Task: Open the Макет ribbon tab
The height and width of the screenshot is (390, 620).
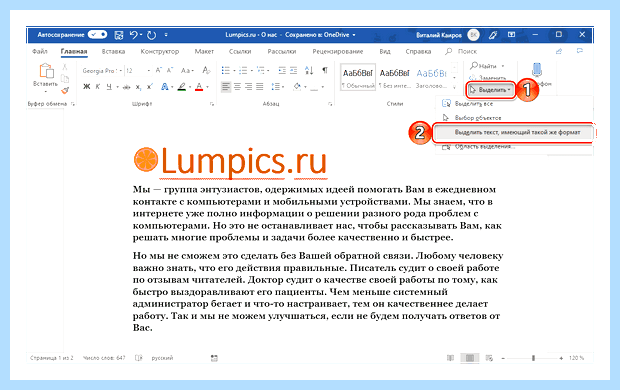Action: 204,51
